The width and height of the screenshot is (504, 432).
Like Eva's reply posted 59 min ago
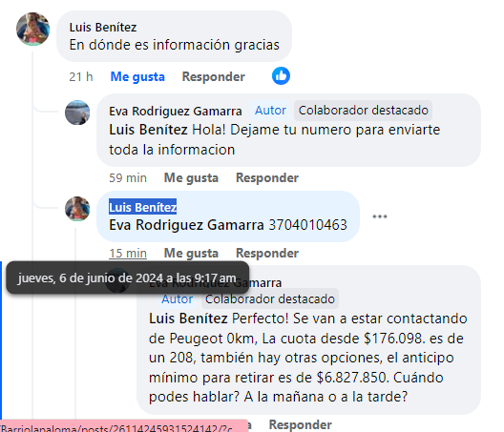pos(191,177)
